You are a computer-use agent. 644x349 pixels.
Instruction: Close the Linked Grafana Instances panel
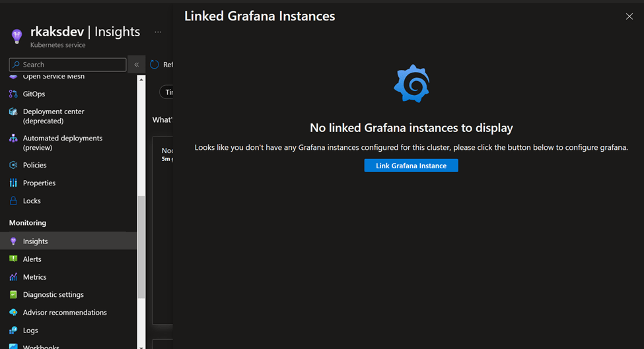[x=629, y=16]
